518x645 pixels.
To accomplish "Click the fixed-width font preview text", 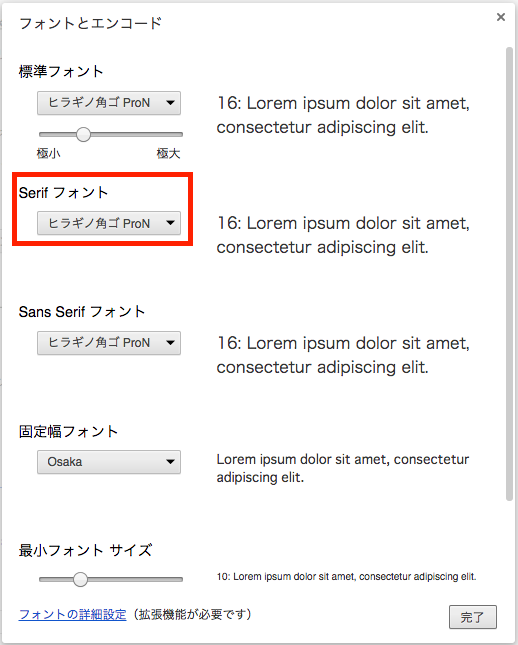I will click(343, 468).
